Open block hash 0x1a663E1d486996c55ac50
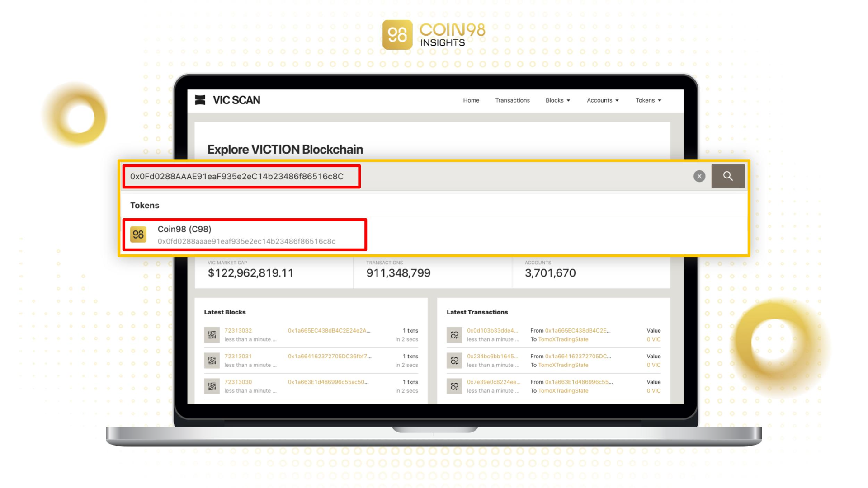The width and height of the screenshot is (868, 488). (328, 382)
